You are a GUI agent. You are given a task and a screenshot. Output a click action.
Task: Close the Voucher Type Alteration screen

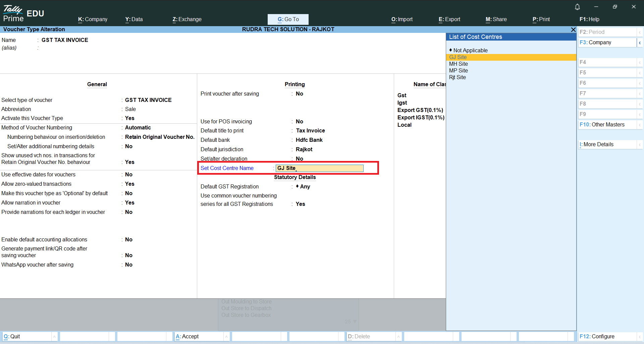(573, 30)
